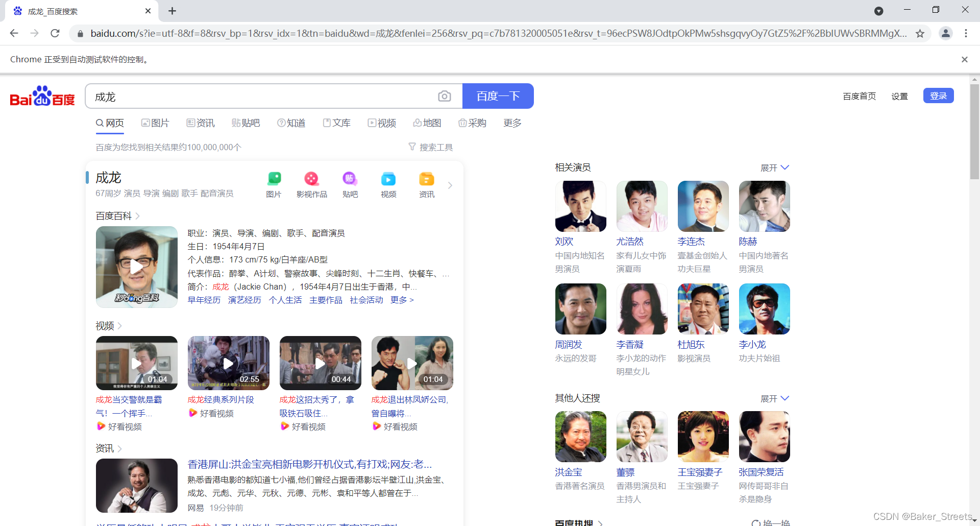Open the 视频 section heading arrow

tap(120, 326)
